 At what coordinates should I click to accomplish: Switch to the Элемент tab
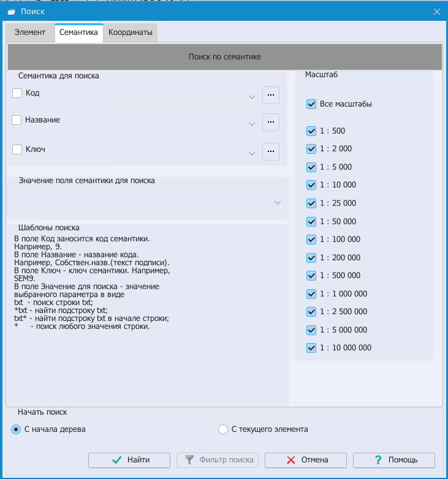(30, 32)
